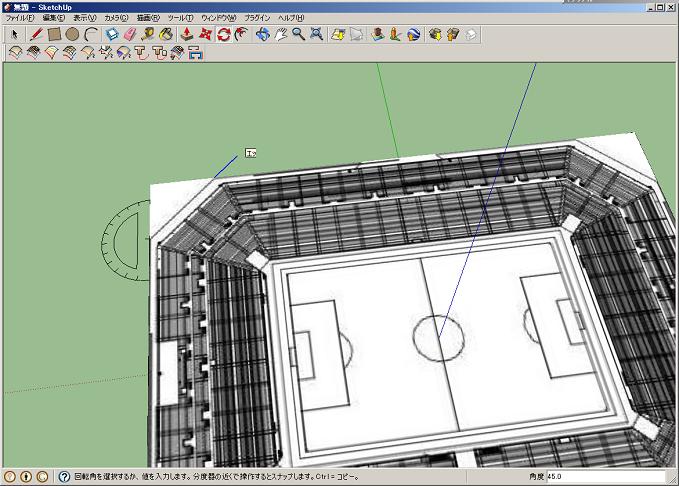679x486 pixels.
Task: Click the status bar help question icon
Action: [x=64, y=477]
